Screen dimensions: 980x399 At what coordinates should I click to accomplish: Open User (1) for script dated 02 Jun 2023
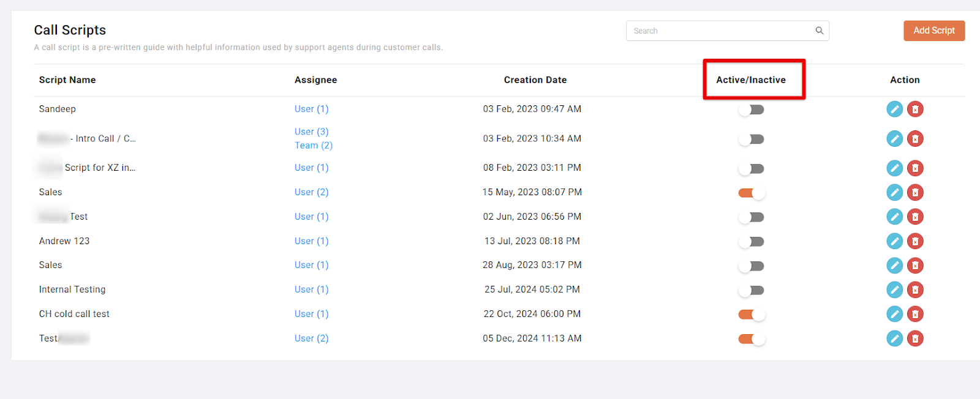click(x=311, y=217)
